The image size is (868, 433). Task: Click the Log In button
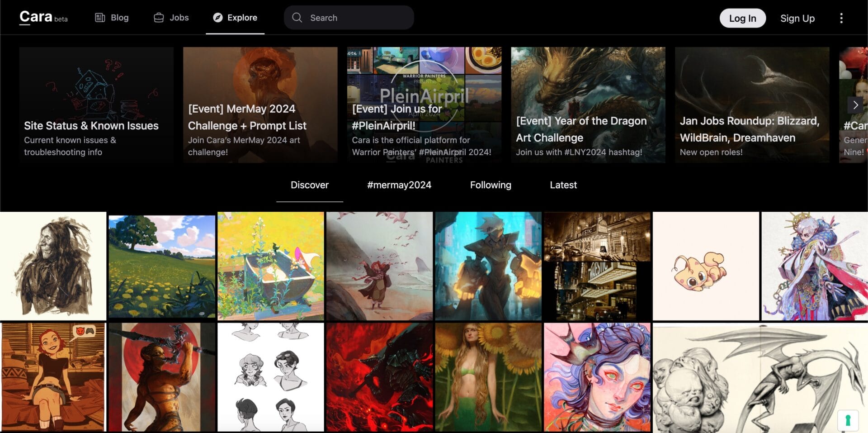point(742,18)
